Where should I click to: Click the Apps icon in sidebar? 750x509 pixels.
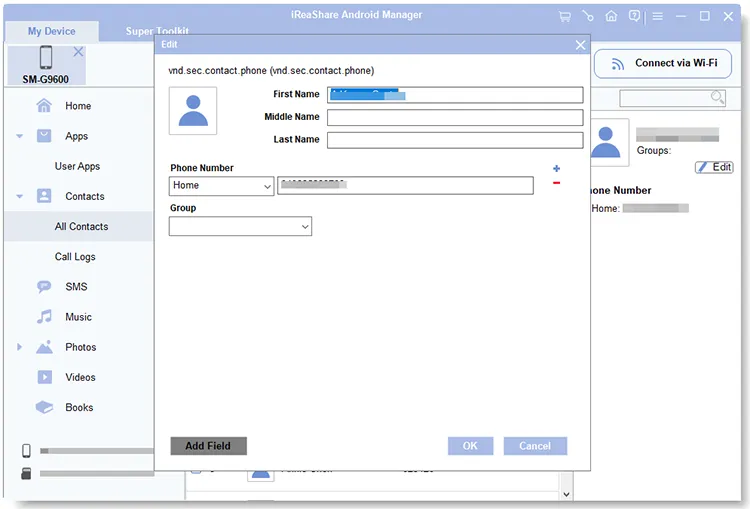point(44,136)
